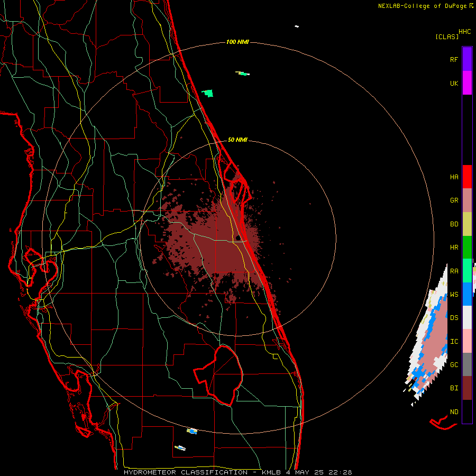Click the UK magenta legend color block
The image size is (476, 476).
(467, 83)
